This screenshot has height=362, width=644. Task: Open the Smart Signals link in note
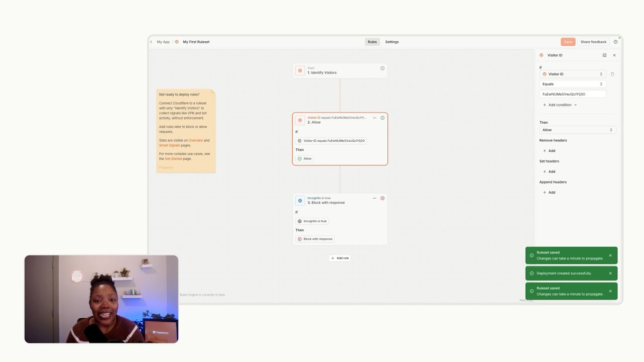click(x=170, y=145)
